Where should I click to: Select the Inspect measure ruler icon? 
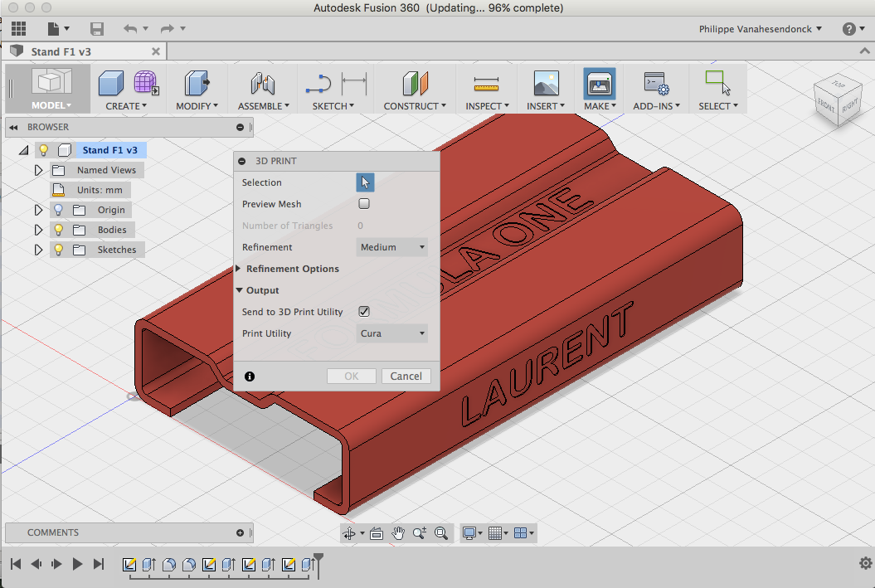click(486, 84)
